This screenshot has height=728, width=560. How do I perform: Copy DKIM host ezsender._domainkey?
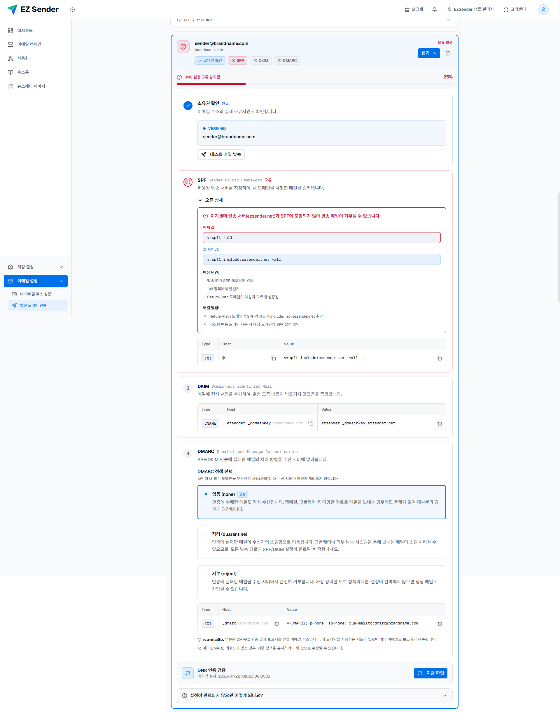pos(311,423)
